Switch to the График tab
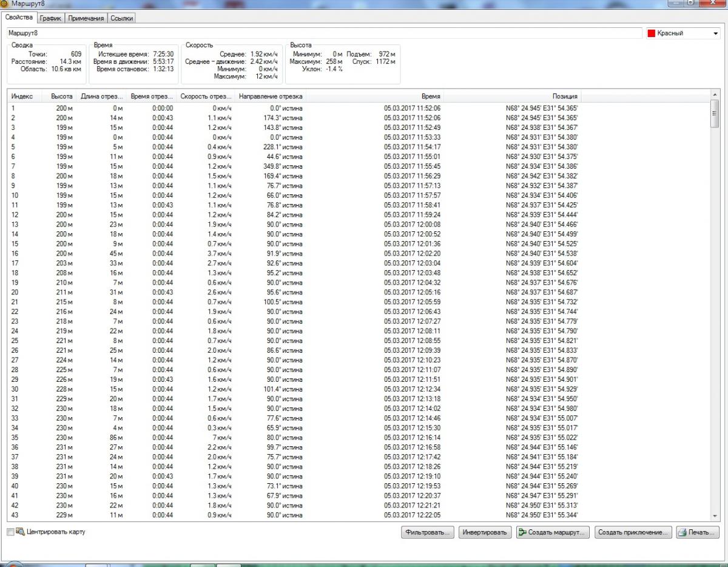 click(x=51, y=18)
